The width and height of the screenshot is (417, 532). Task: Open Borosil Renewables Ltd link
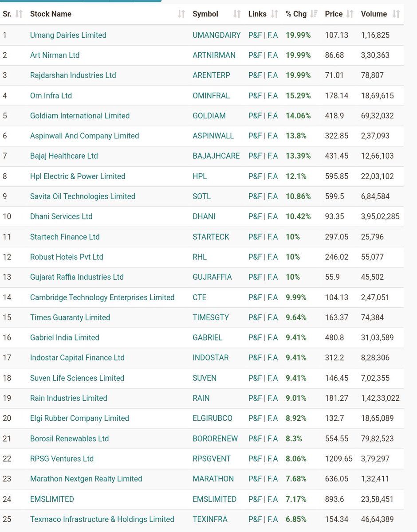tap(69, 438)
